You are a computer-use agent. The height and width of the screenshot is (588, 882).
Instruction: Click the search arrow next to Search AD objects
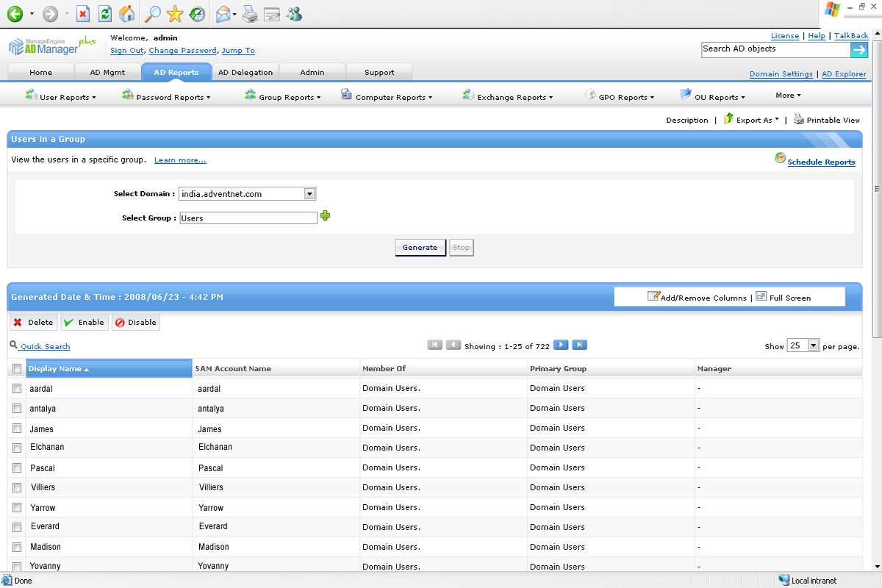tap(859, 49)
